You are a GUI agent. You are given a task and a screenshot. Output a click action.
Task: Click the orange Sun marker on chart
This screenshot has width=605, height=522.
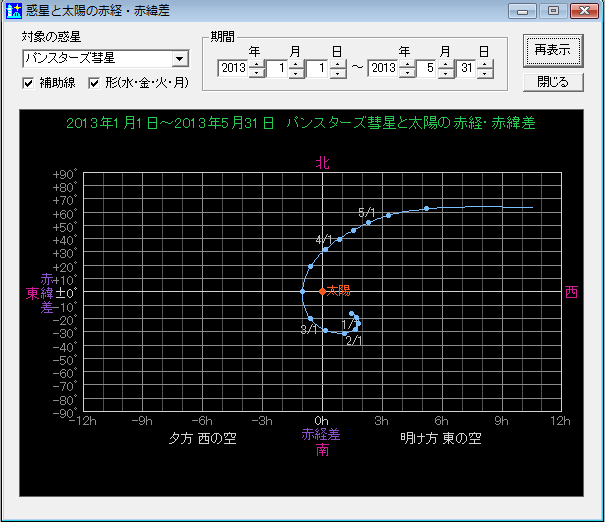pyautogui.click(x=322, y=291)
